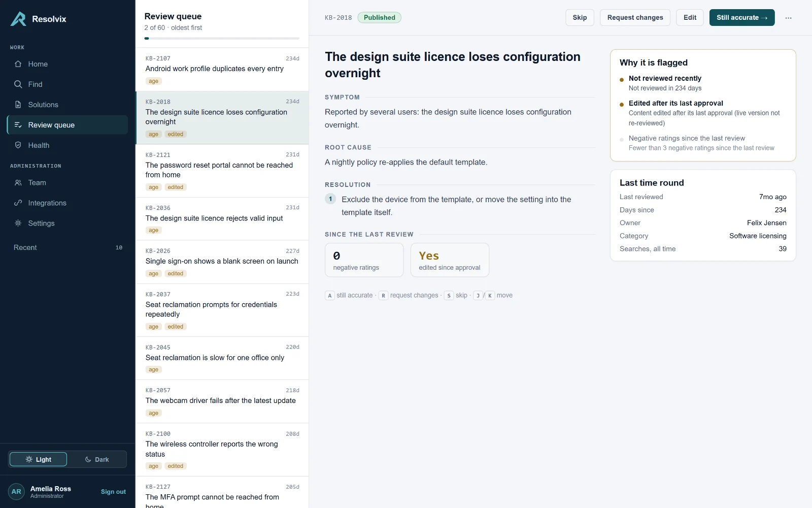Click the Searches, all time value 39
The image size is (812, 508).
pyautogui.click(x=783, y=249)
